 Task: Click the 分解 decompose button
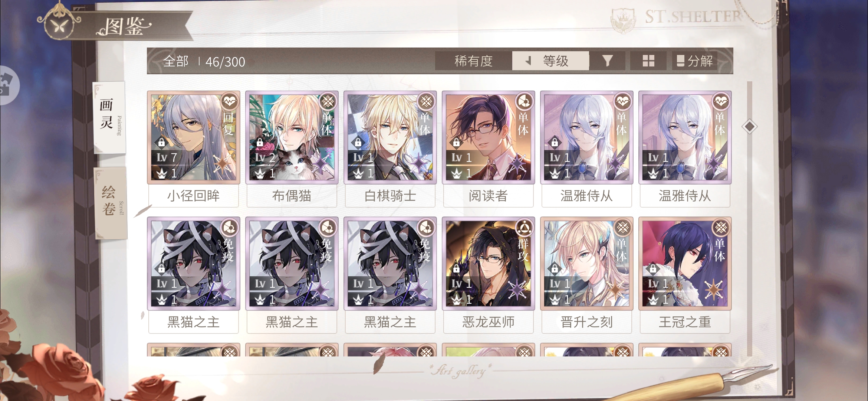tap(694, 61)
